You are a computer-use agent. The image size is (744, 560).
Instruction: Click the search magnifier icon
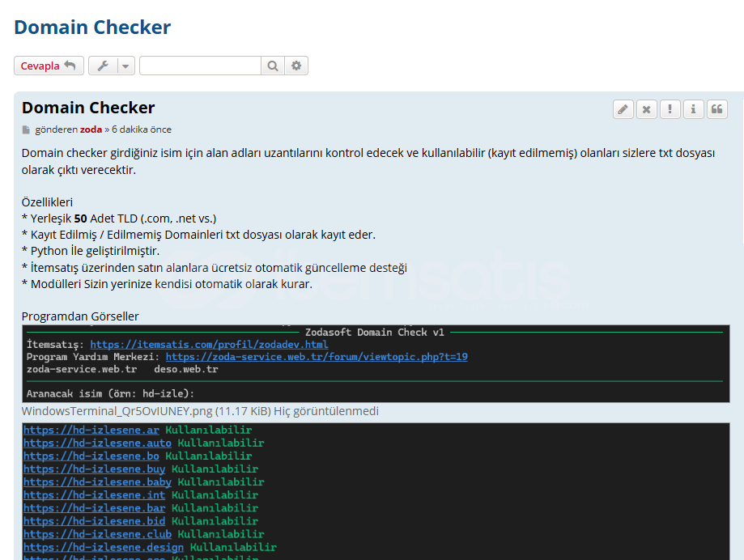[273, 66]
